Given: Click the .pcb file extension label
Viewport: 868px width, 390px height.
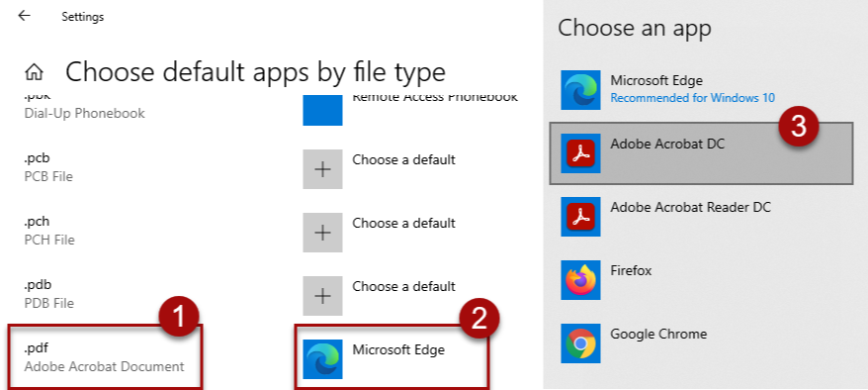Looking at the screenshot, I should coord(37,158).
